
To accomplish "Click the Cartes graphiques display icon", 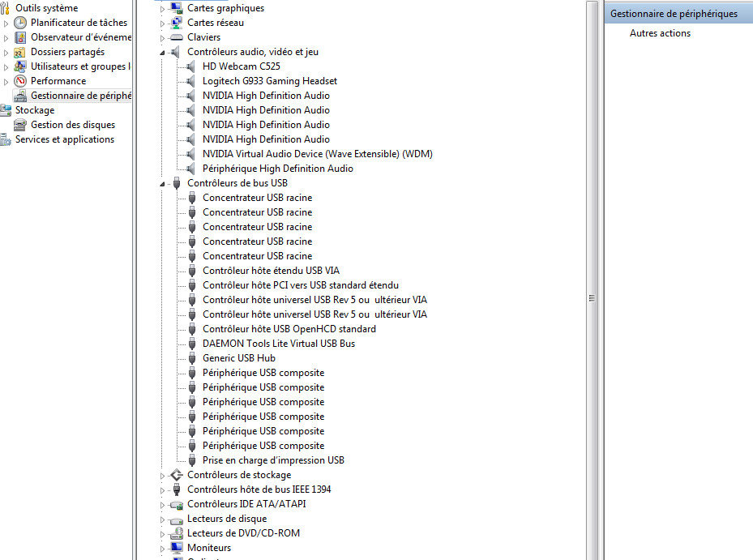I will tap(177, 7).
